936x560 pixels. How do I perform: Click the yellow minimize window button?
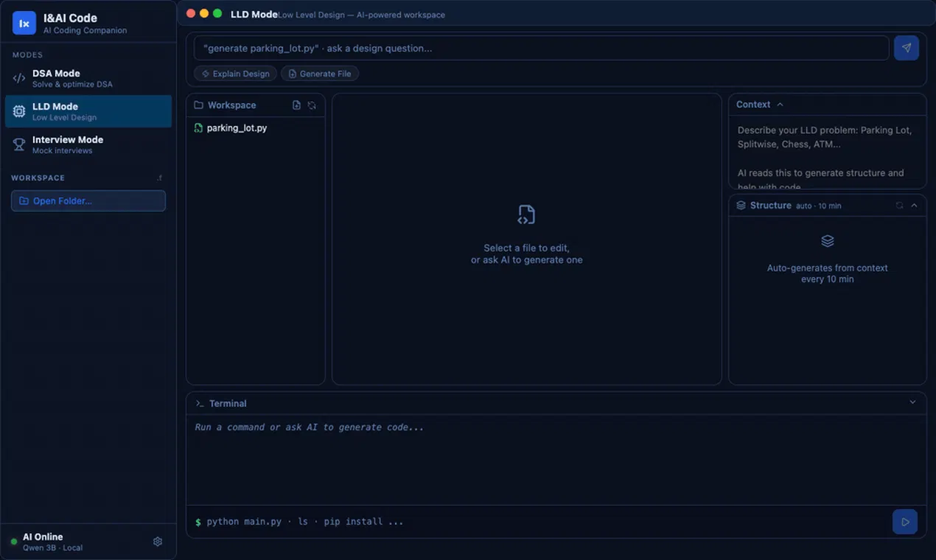tap(204, 13)
